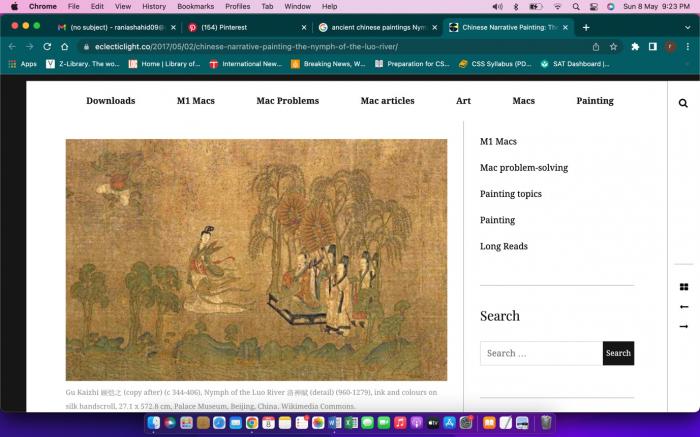700x437 pixels.
Task: Switch to the Pinterest tab
Action: coord(247,27)
